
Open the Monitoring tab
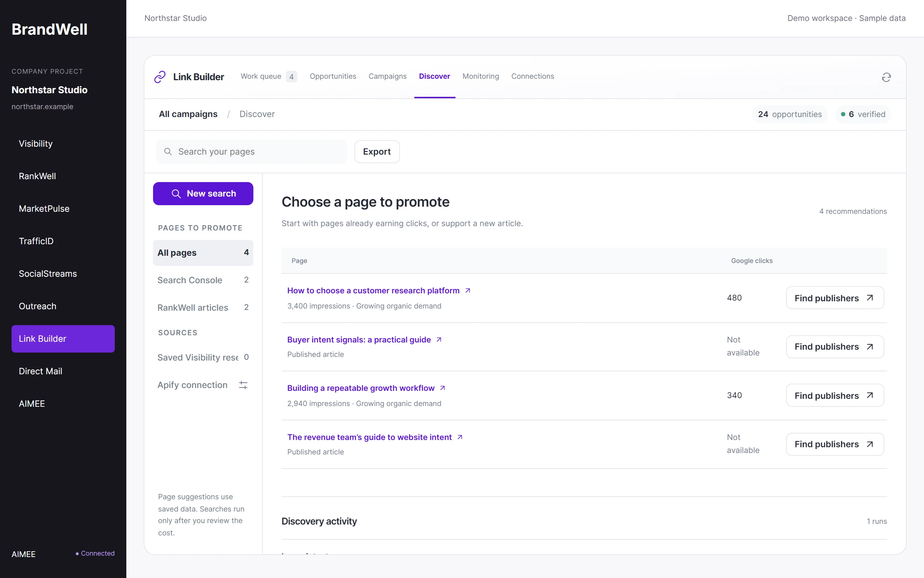pyautogui.click(x=481, y=77)
